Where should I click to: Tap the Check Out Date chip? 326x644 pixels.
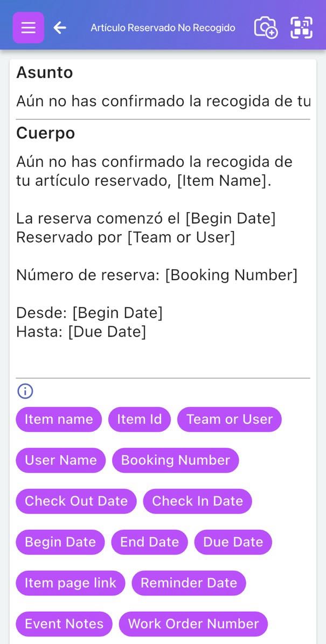(x=75, y=501)
